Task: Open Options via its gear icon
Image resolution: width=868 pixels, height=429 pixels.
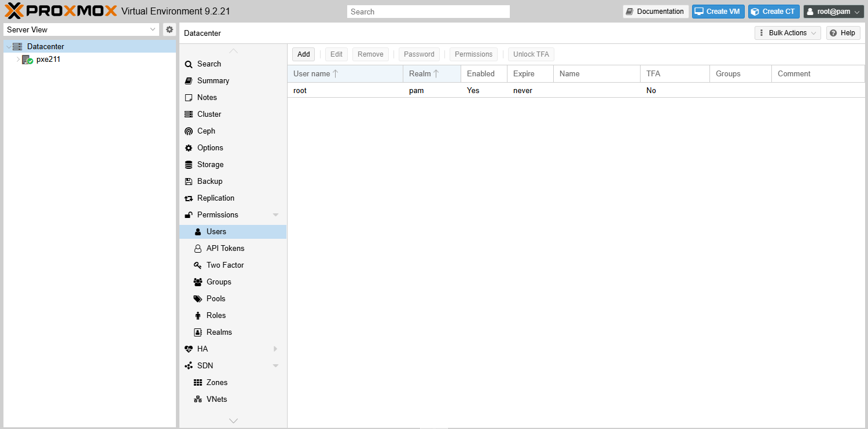Action: (189, 148)
